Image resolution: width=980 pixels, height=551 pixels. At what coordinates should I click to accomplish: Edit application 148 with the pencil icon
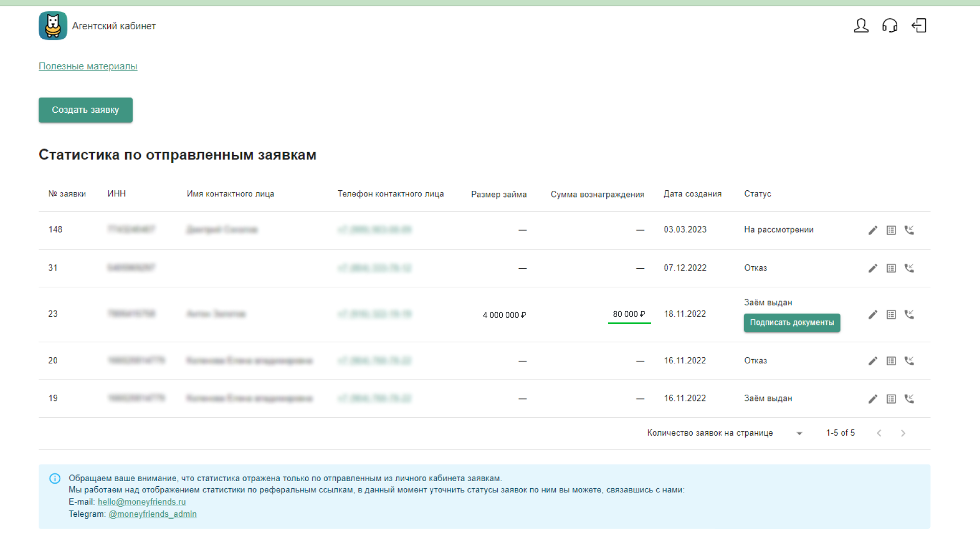873,230
